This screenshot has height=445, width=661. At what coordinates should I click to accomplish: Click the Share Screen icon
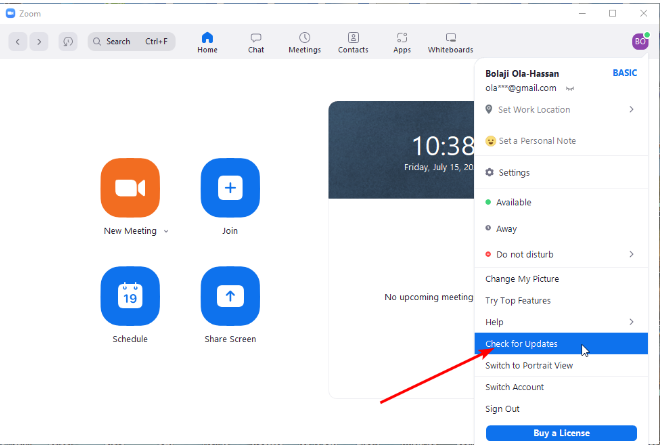230,296
